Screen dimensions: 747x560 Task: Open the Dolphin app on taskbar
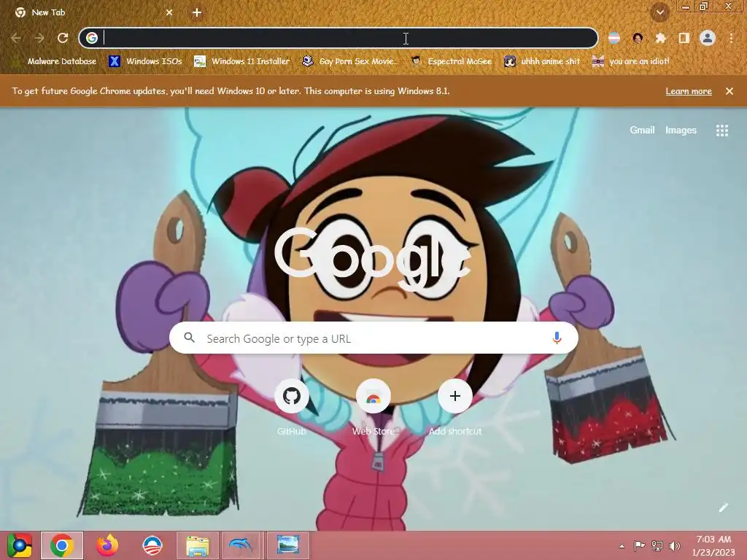[241, 545]
